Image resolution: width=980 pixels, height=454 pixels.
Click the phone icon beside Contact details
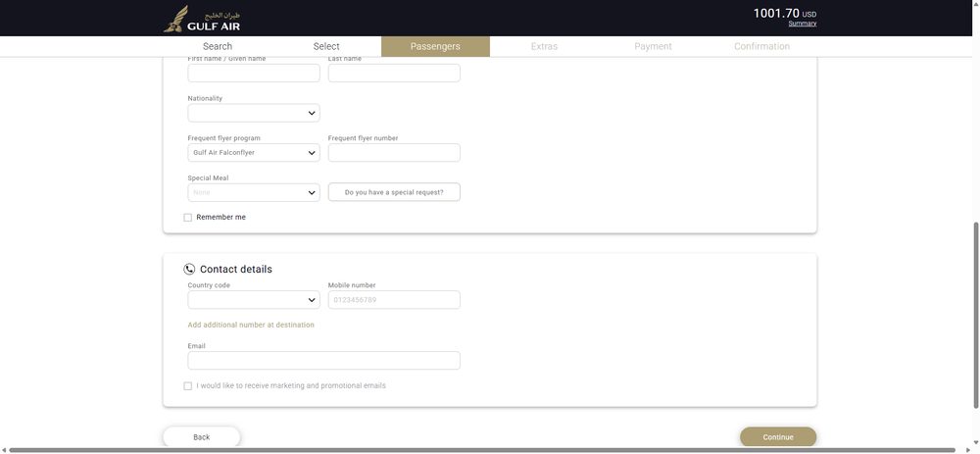point(189,269)
